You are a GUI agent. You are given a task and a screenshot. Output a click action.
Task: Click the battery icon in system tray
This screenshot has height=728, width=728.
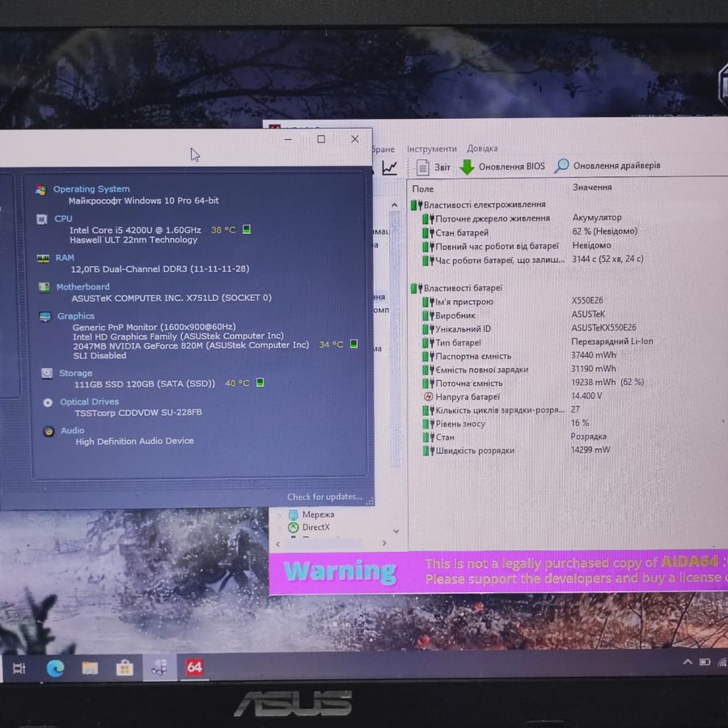[x=705, y=662]
